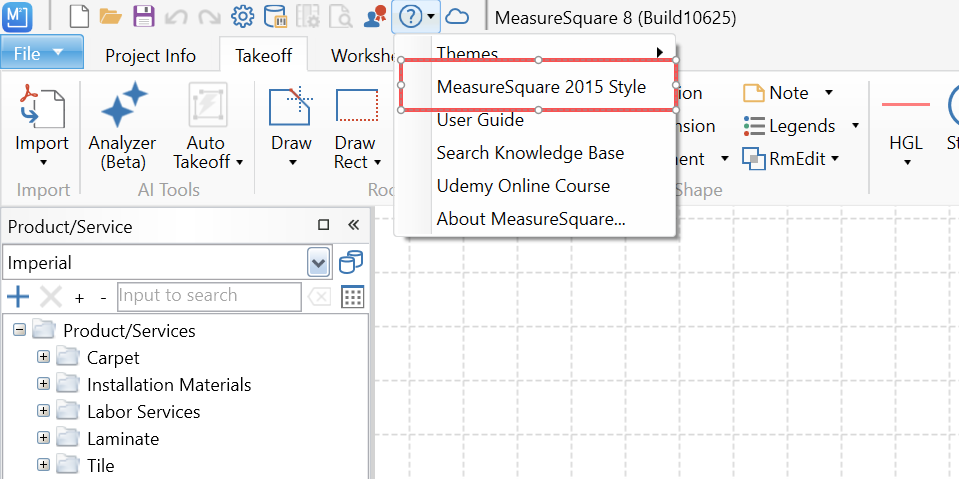959x479 pixels.
Task: Switch to the Project Info tab
Action: point(150,56)
